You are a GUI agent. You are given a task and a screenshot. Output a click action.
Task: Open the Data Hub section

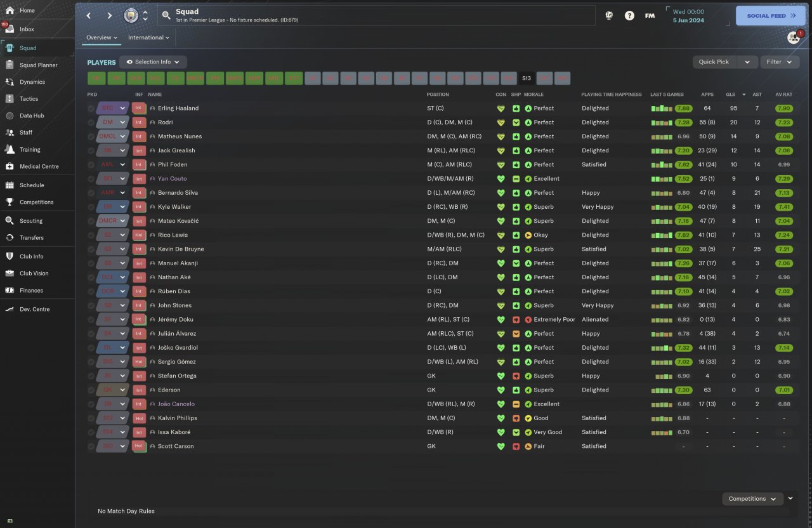tap(32, 115)
